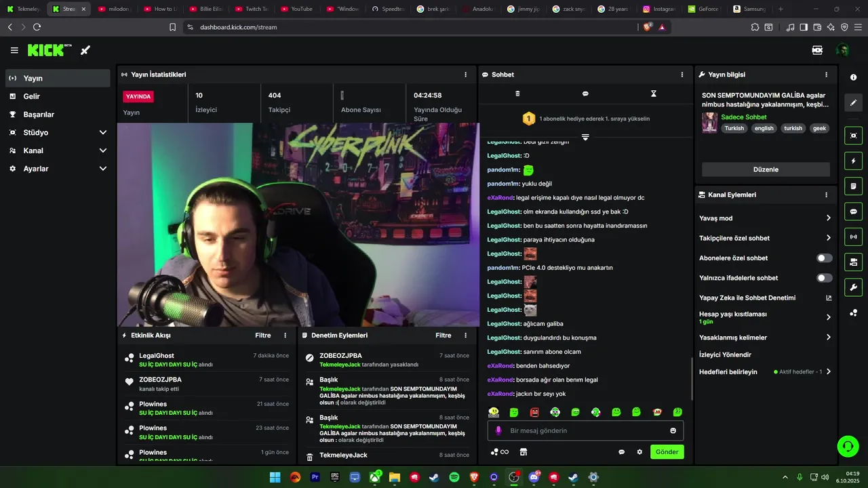Open Yasaklanmış kelimeler options
The width and height of the screenshot is (868, 488).
click(x=828, y=338)
